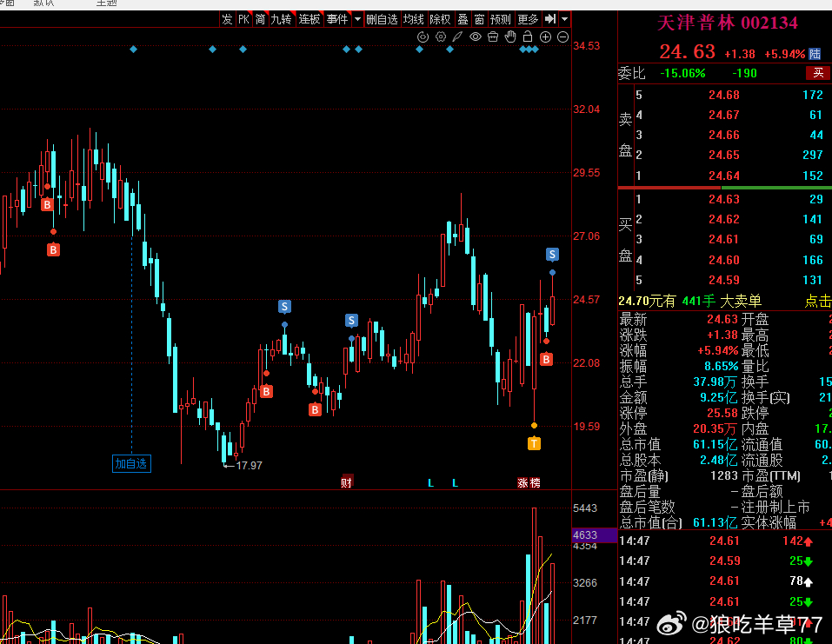Screen dimensions: 832x644
Task: Open the dropdown arrow after 更多
Action: (x=564, y=19)
